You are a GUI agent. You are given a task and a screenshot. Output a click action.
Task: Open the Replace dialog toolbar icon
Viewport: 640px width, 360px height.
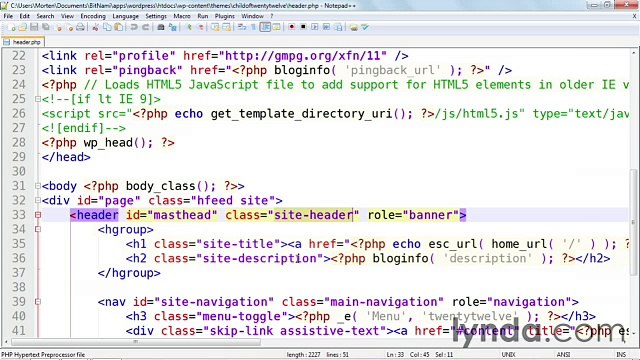pos(173,27)
